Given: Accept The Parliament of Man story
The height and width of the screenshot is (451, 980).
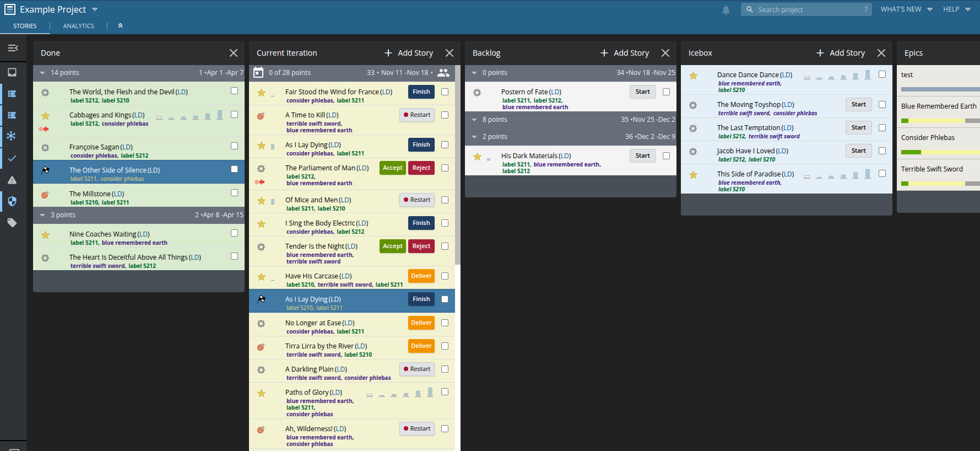Looking at the screenshot, I should tap(392, 168).
